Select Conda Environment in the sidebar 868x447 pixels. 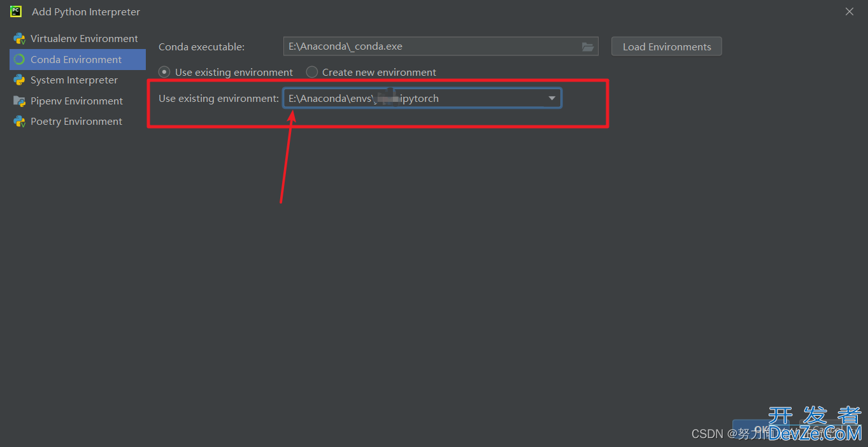click(x=78, y=60)
